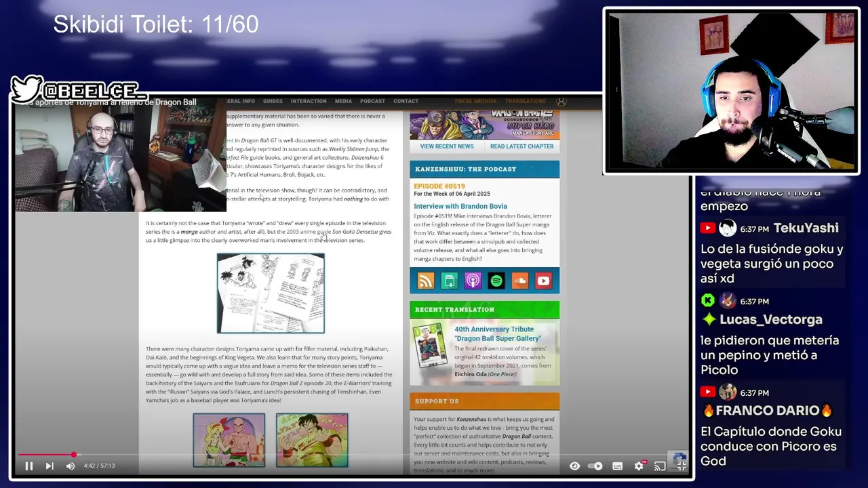Click the user account icon in navbar
Screen dimensions: 868x488
(561, 102)
